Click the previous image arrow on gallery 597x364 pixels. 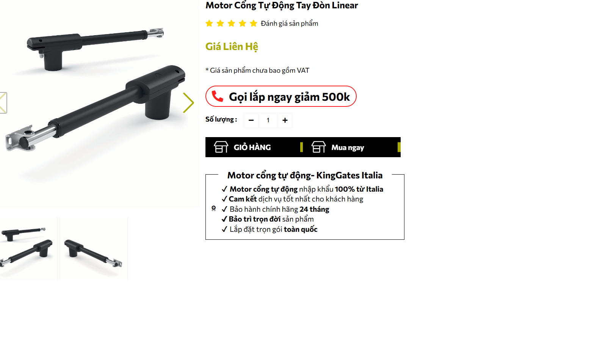pyautogui.click(x=3, y=103)
